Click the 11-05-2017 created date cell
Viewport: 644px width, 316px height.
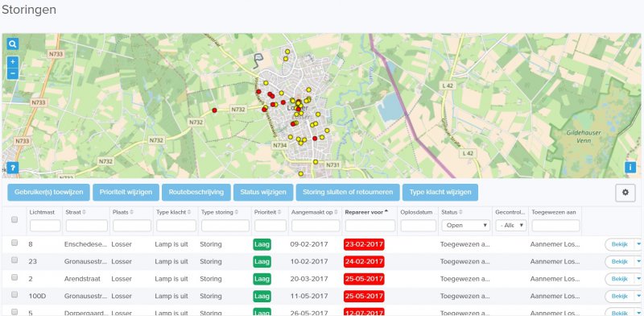[x=309, y=296]
